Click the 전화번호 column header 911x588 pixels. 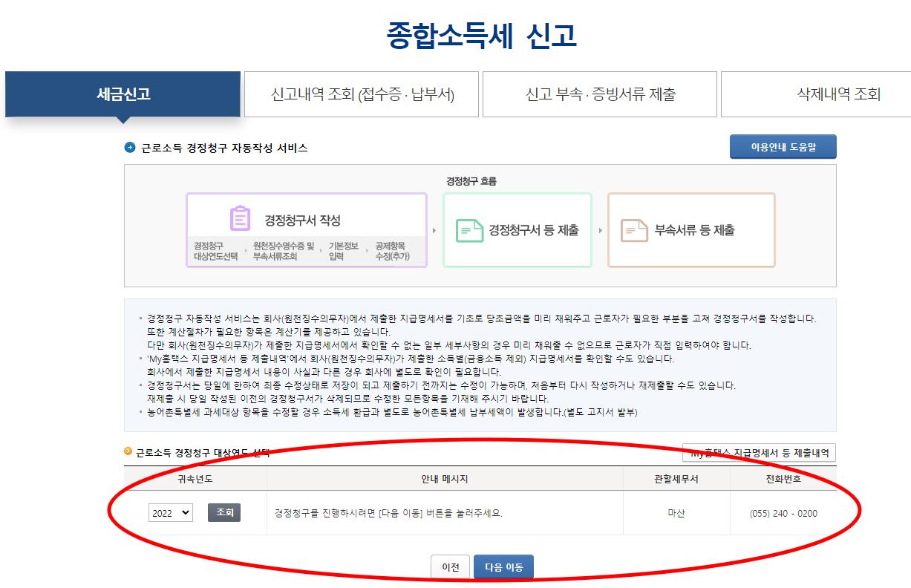point(783,479)
